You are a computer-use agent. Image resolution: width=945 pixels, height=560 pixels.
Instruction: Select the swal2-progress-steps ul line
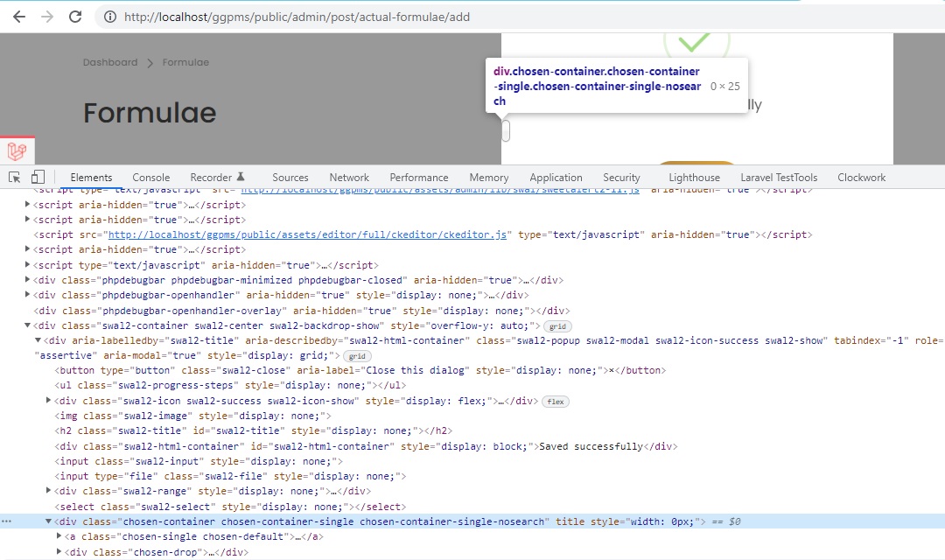[230, 385]
